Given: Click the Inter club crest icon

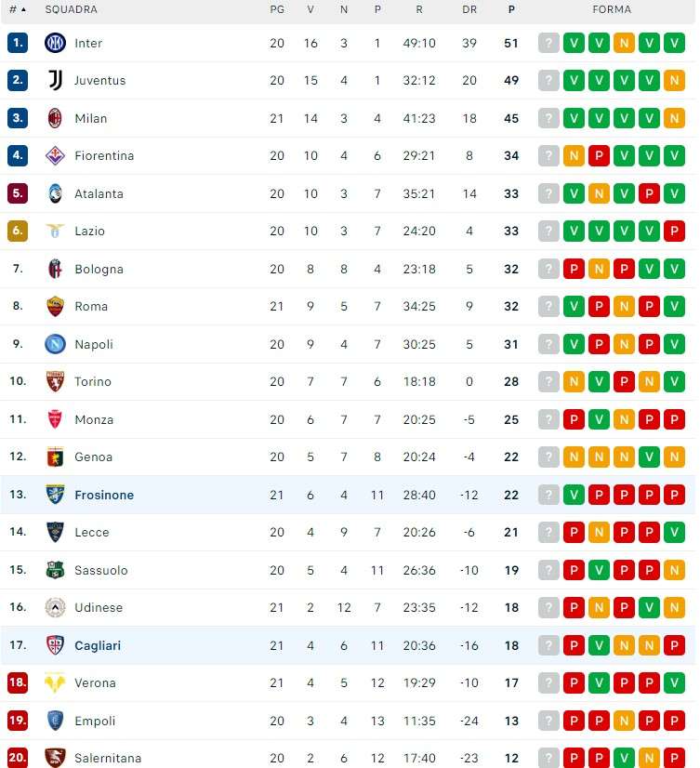Looking at the screenshot, I should (x=56, y=43).
